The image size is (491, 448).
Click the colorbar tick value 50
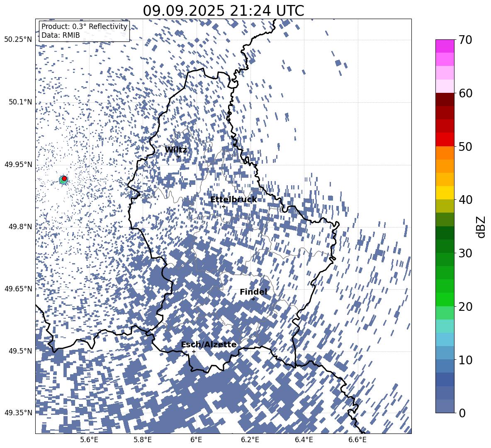click(465, 146)
